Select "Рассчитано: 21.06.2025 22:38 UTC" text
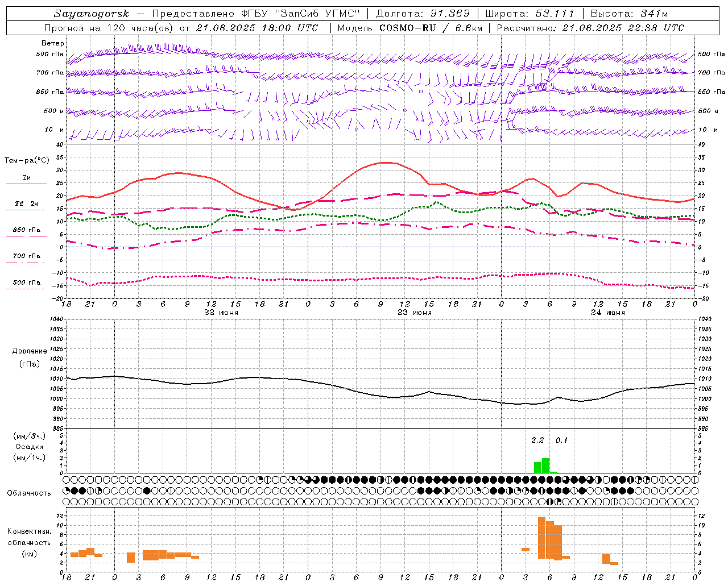 click(590, 28)
